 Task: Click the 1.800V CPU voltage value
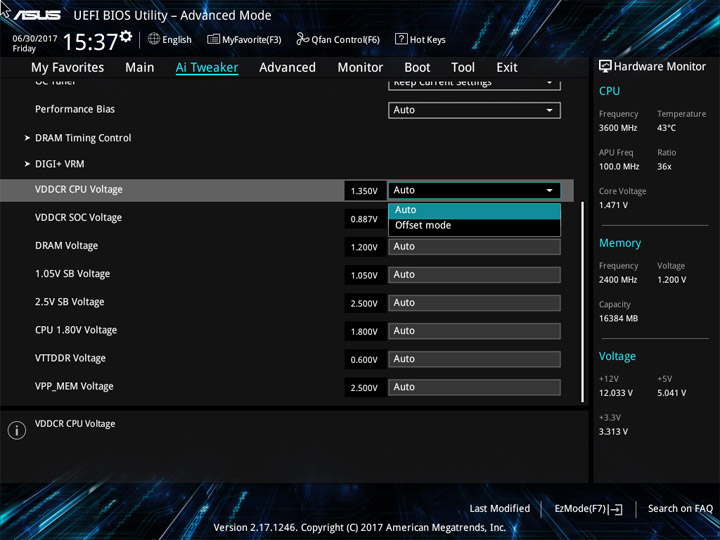(365, 332)
